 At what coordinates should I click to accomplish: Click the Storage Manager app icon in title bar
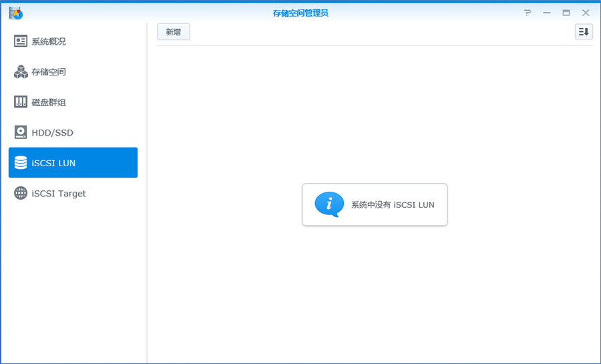pos(15,13)
